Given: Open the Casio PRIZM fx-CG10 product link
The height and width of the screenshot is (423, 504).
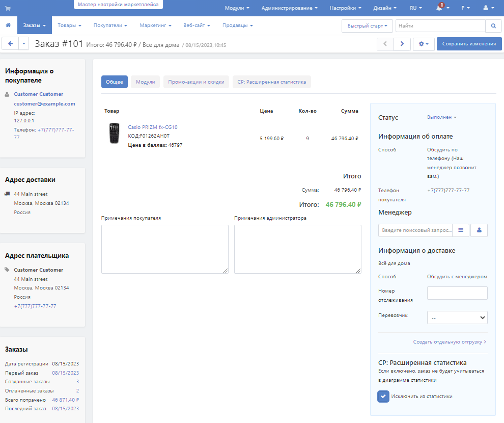Looking at the screenshot, I should point(153,127).
